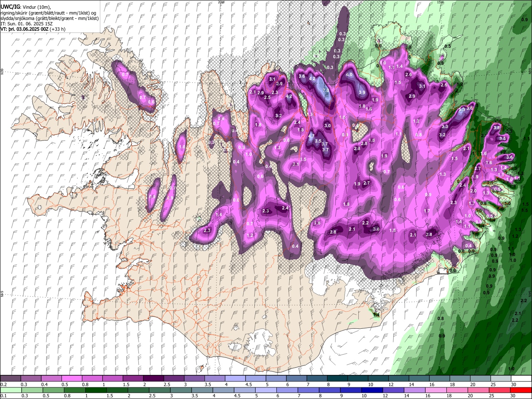This screenshot has width=532, height=399.
Task: Select the 3.9 precipitation value on the map
Action: point(362,92)
